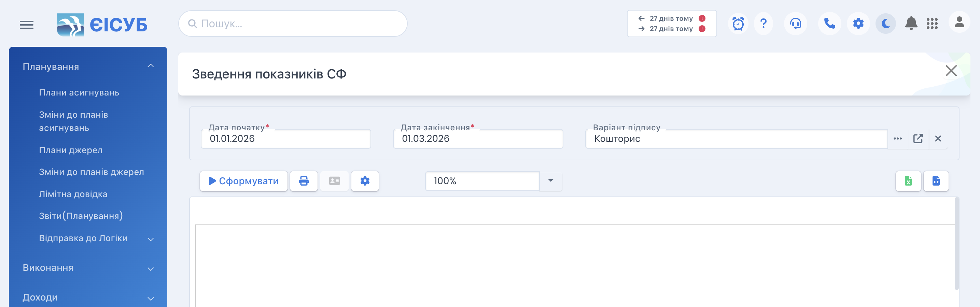Open the three-dots lookup for Варіант підпису
The width and height of the screenshot is (980, 307).
coord(898,139)
